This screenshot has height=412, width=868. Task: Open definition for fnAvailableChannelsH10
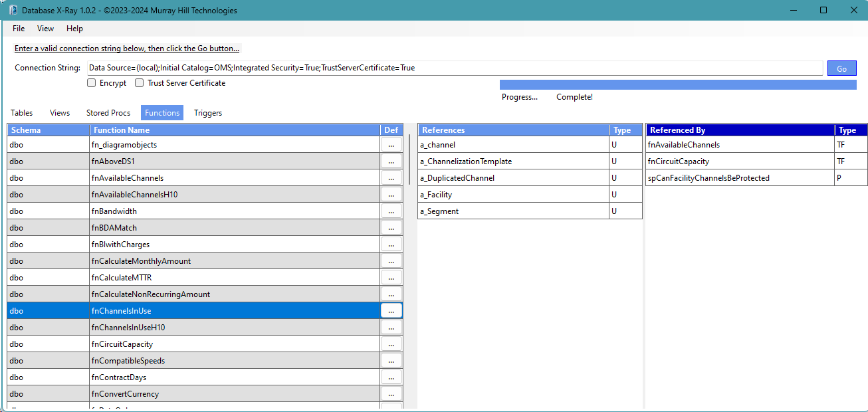[391, 194]
